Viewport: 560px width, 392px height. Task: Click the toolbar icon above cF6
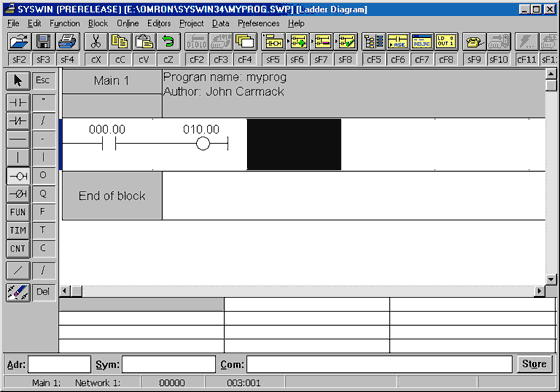(398, 41)
